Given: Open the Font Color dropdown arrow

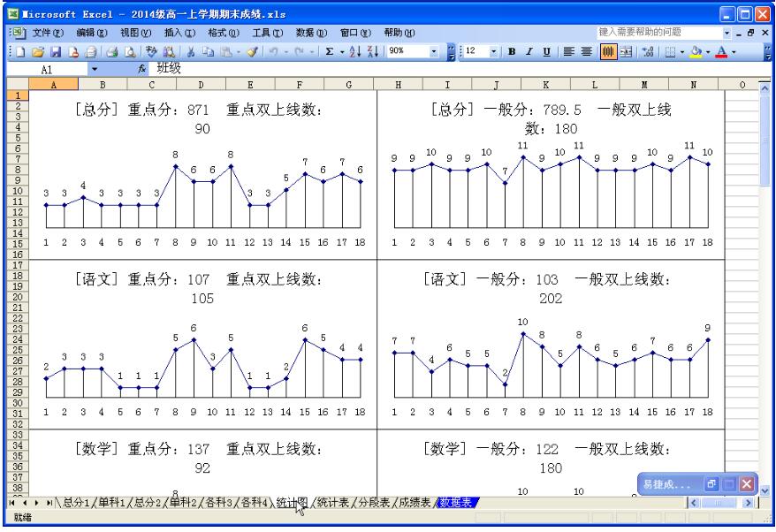Looking at the screenshot, I should 734,51.
